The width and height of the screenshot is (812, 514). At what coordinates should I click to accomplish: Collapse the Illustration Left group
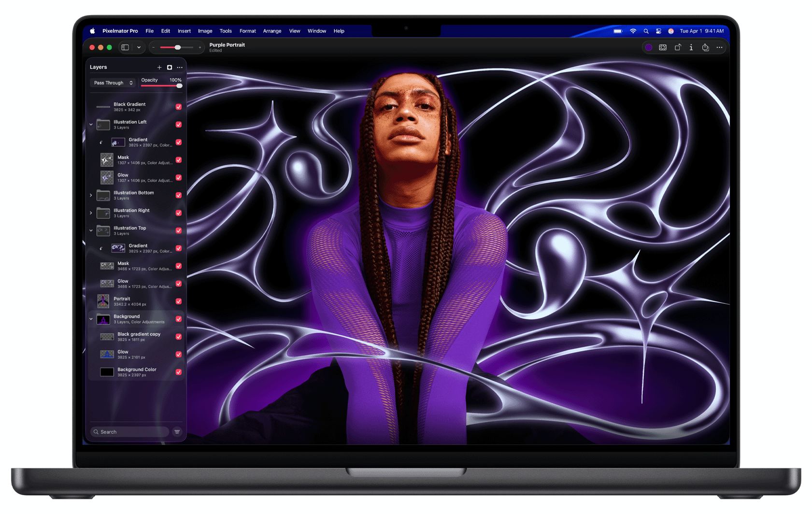(91, 124)
